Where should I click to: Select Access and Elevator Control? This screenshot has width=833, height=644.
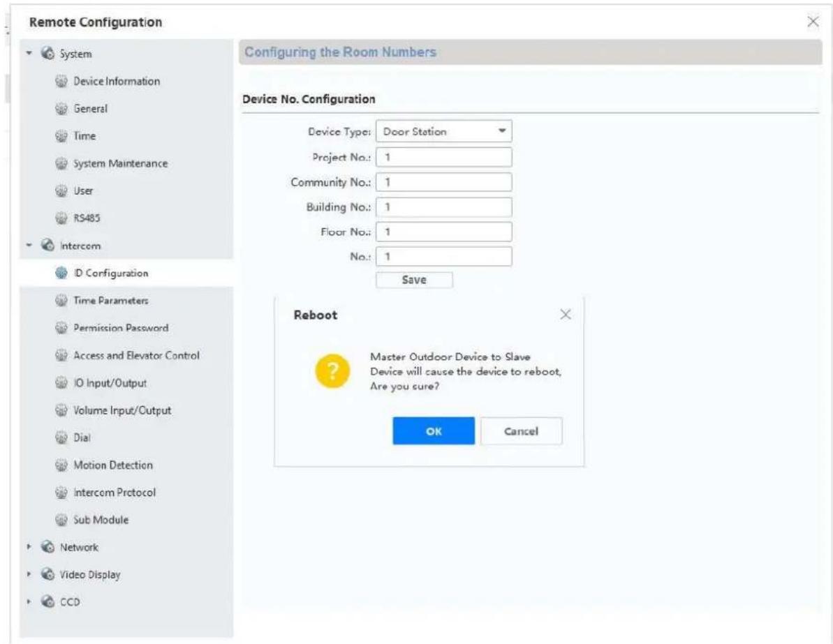[x=137, y=355]
